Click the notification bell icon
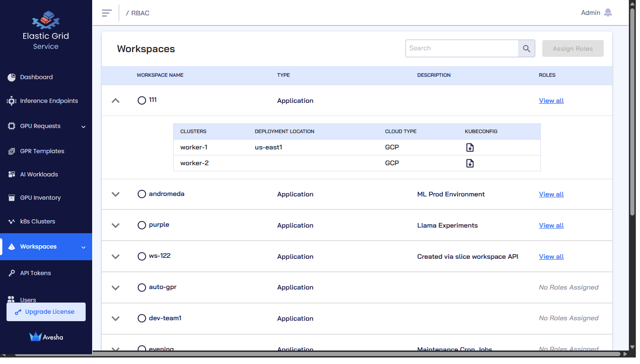640x364 pixels. 608,13
